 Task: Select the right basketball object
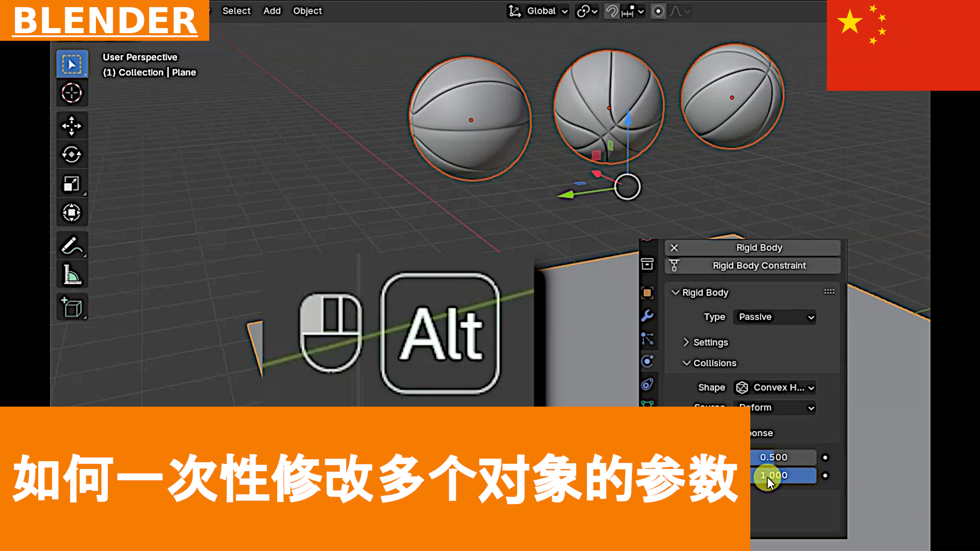[732, 96]
